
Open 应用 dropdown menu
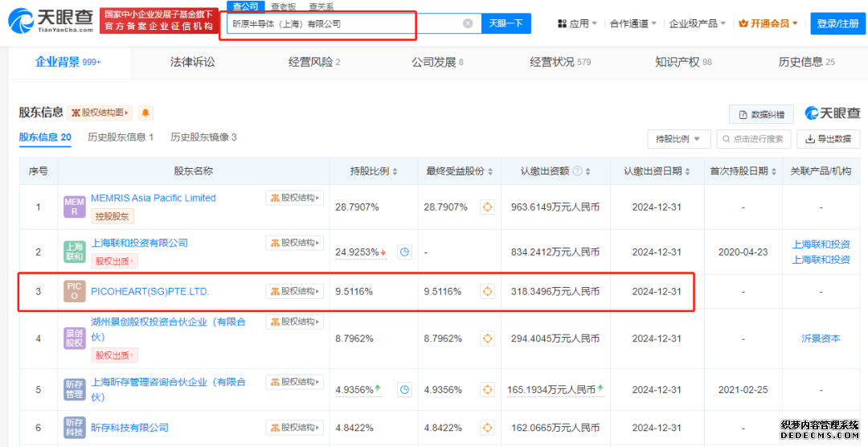pos(577,24)
